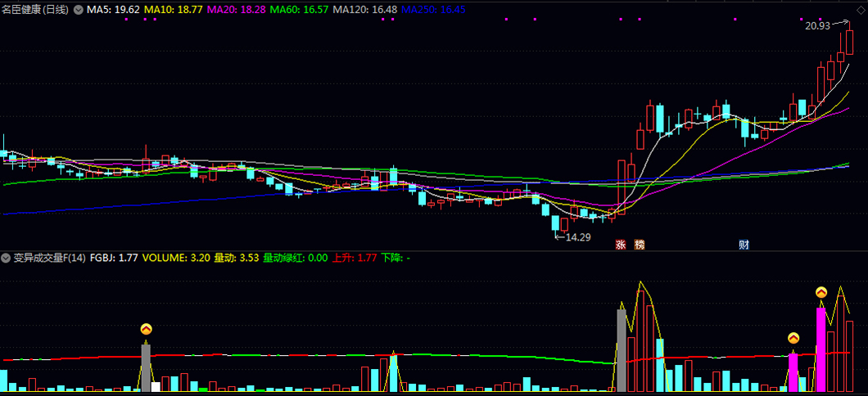This screenshot has width=868, height=396.
Task: Click the VOLUME: 3.20 value
Action: (x=176, y=257)
